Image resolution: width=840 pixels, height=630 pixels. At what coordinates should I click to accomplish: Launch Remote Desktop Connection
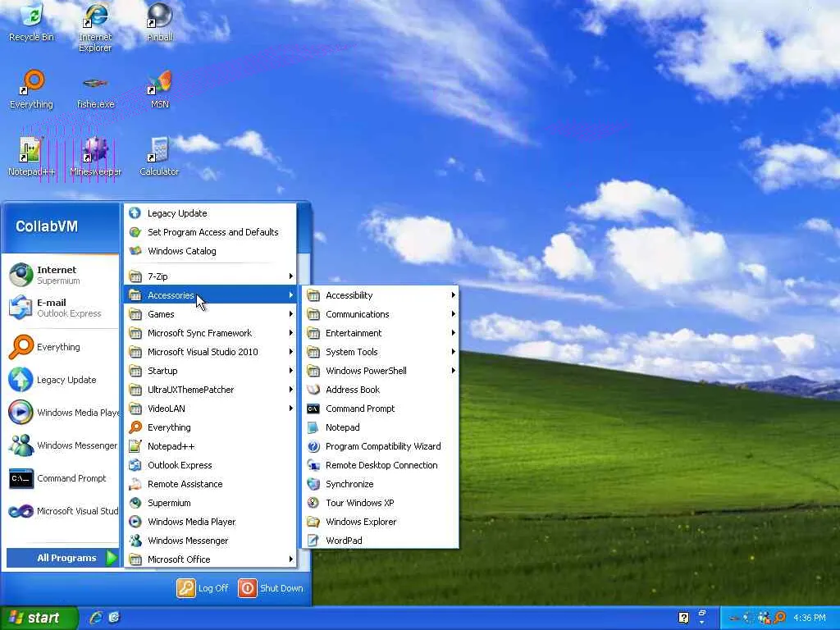(x=381, y=465)
